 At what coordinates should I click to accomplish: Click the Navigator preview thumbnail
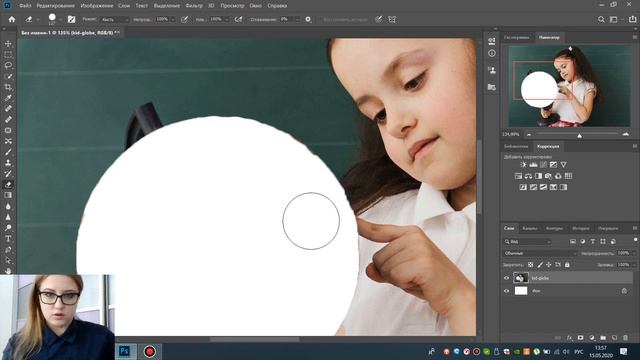pyautogui.click(x=570, y=86)
